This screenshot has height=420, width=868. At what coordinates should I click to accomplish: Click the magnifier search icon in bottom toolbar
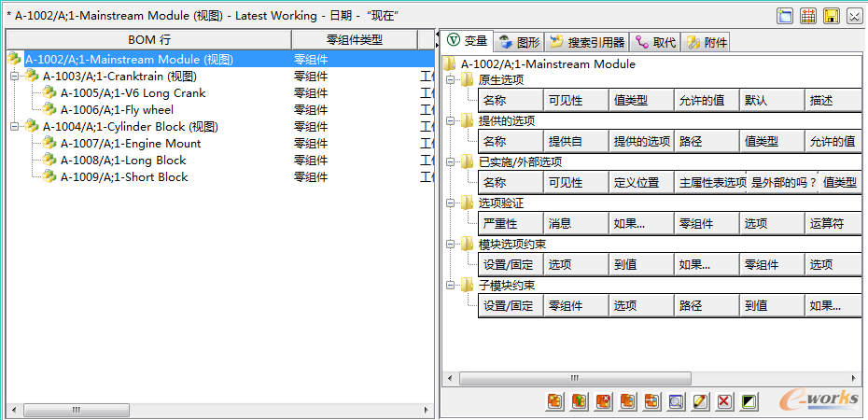pos(676,401)
